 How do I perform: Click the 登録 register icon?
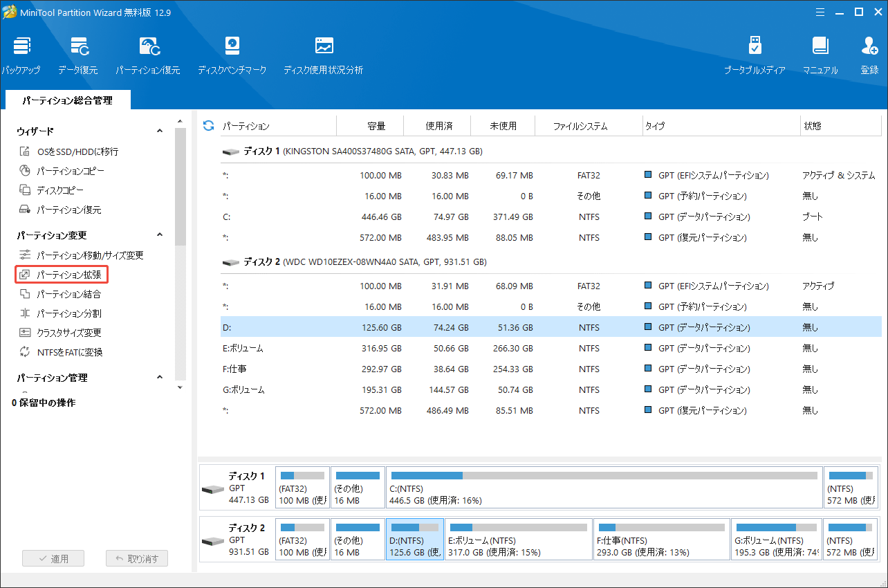click(x=869, y=55)
